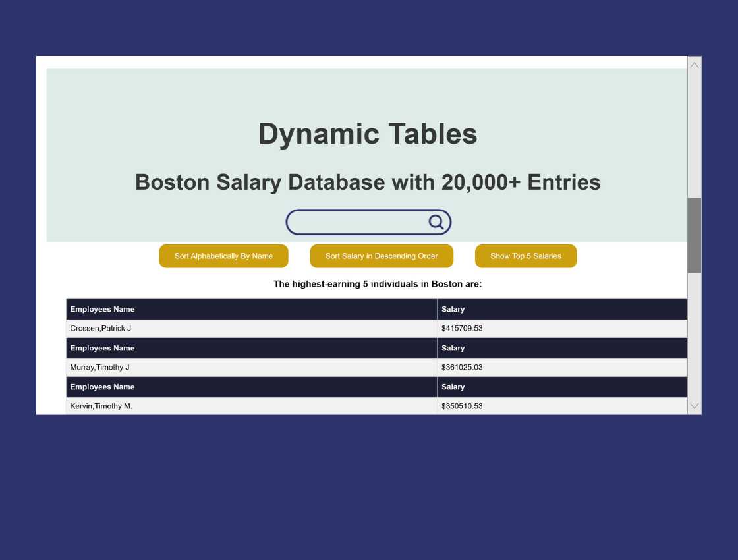Select the Crossen,Patrick J name cell
The width and height of the screenshot is (738, 560).
[101, 328]
